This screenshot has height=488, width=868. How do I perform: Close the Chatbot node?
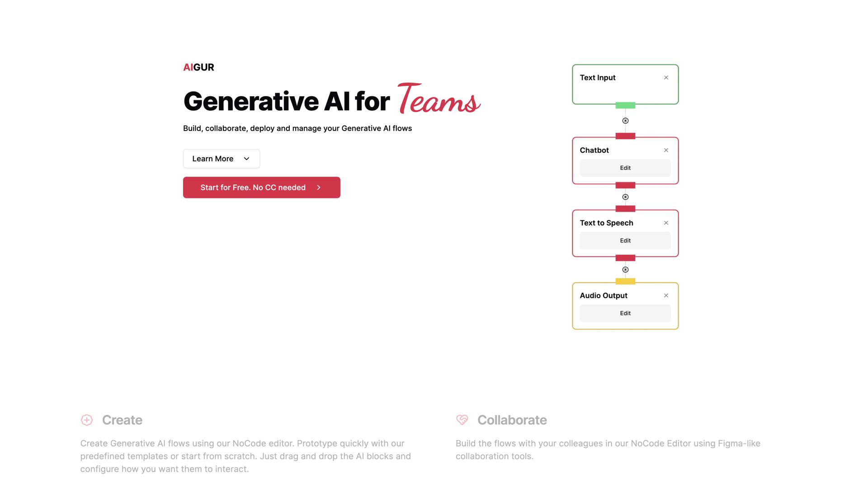pyautogui.click(x=666, y=150)
